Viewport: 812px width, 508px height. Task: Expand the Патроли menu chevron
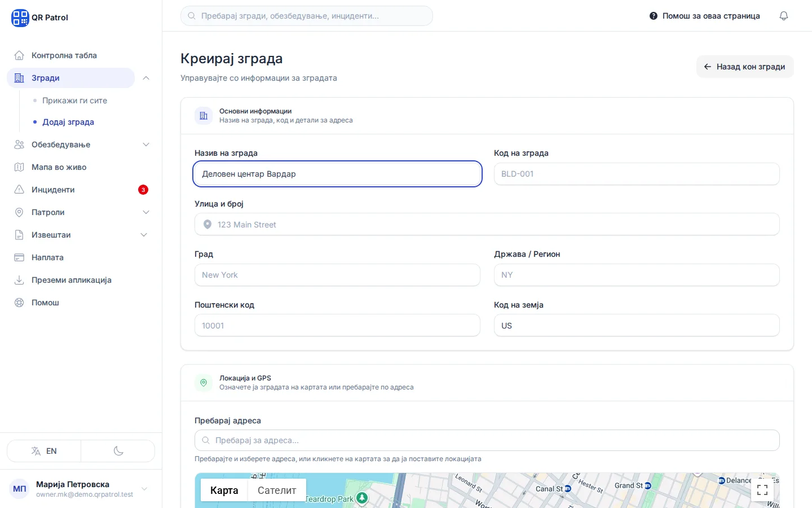click(x=146, y=212)
